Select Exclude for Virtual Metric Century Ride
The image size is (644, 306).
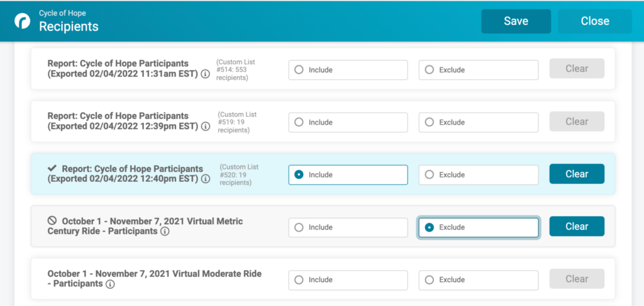coord(479,227)
